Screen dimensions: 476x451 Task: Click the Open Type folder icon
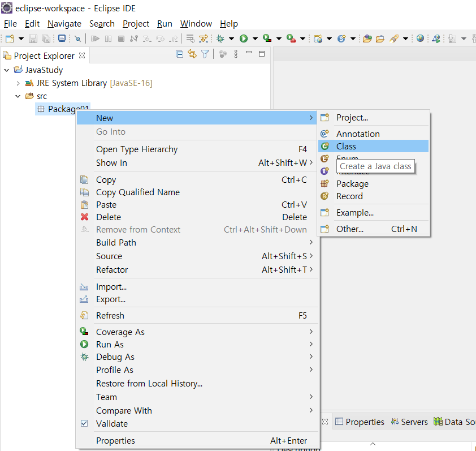tap(367, 38)
